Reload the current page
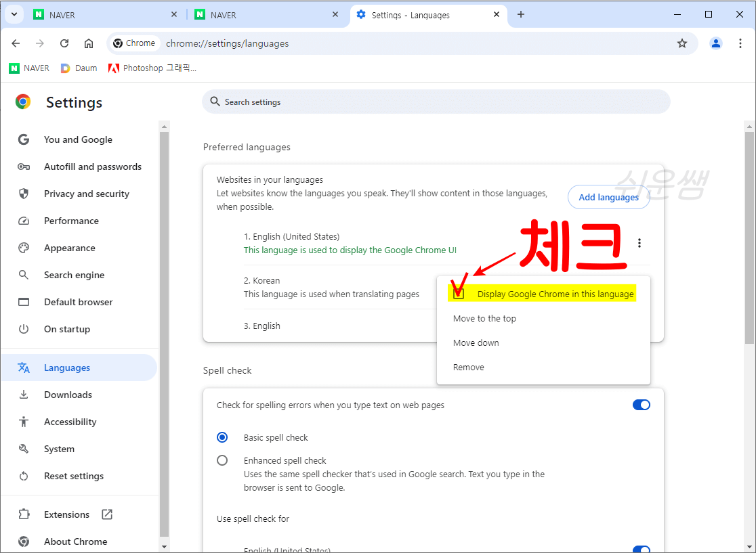The width and height of the screenshot is (756, 553). click(64, 43)
